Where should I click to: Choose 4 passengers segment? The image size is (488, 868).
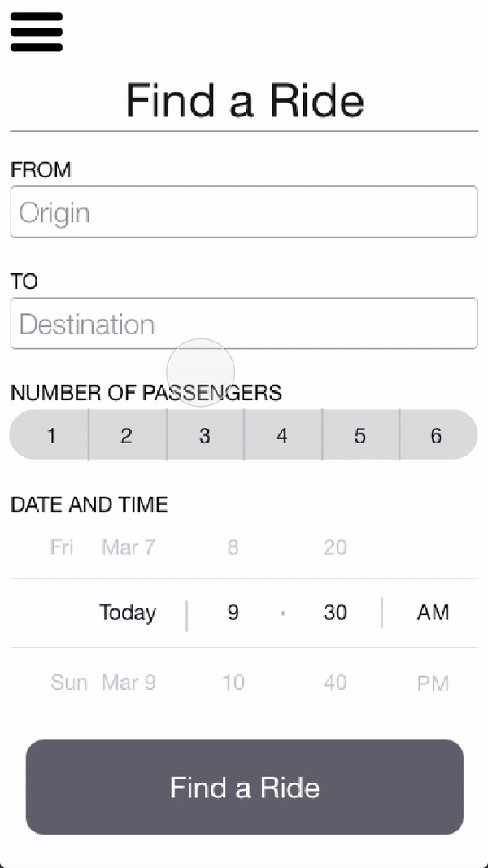pos(282,435)
